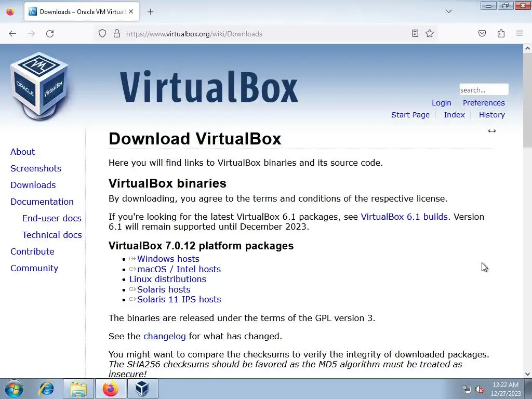532x399 pixels.
Task: Click the padlock site info icon
Action: [x=117, y=34]
